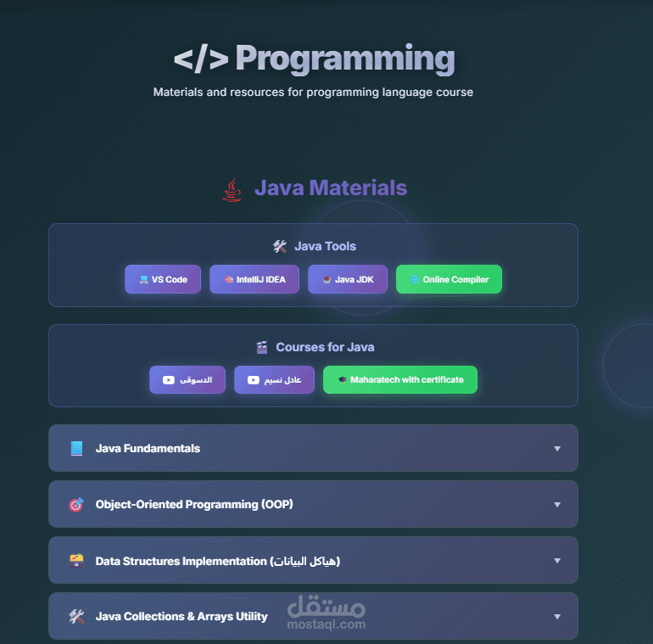
Task: Open the عادل نسيم YouTube course
Action: 274,379
